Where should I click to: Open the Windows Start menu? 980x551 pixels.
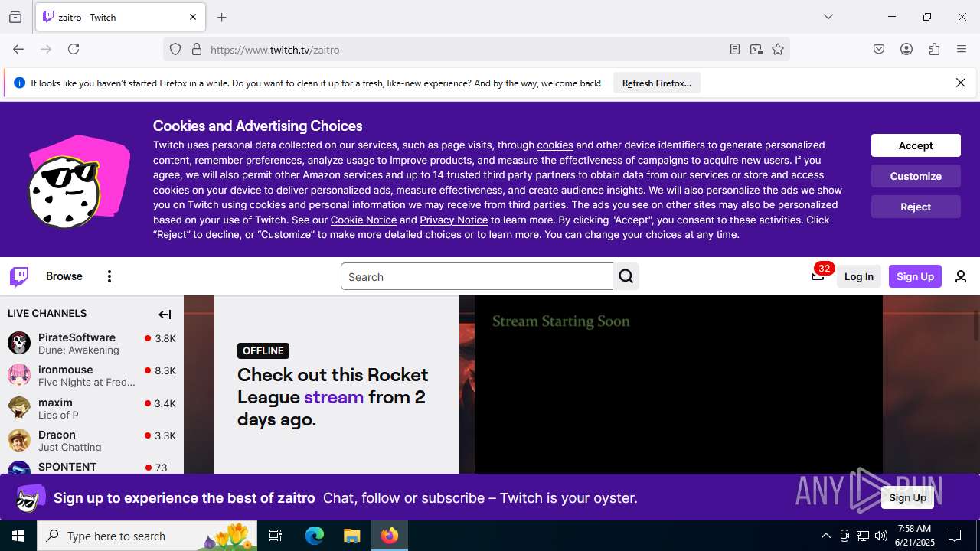[x=18, y=536]
